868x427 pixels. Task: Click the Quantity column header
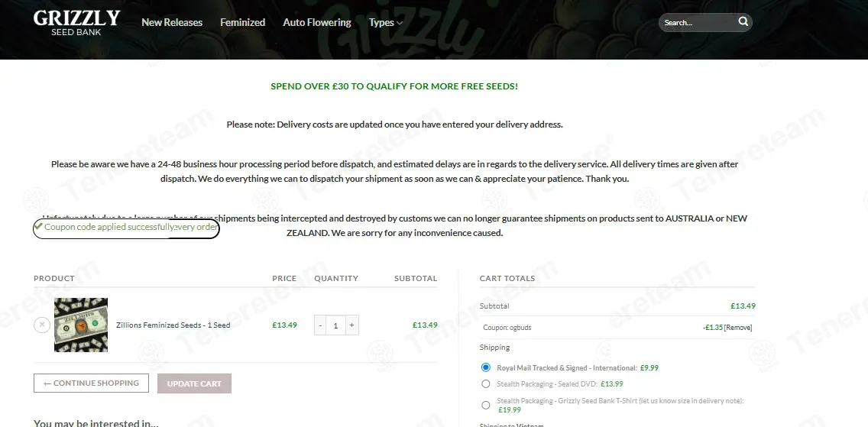pyautogui.click(x=336, y=278)
